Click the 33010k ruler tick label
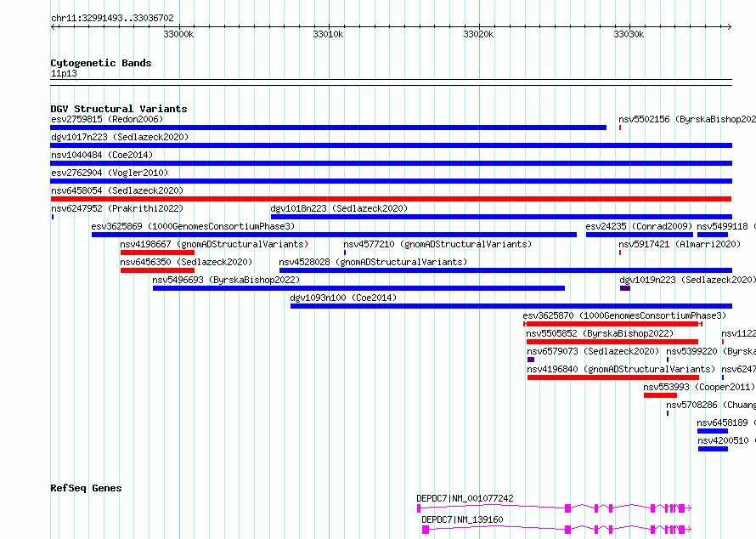The height and width of the screenshot is (539, 756). tap(328, 34)
